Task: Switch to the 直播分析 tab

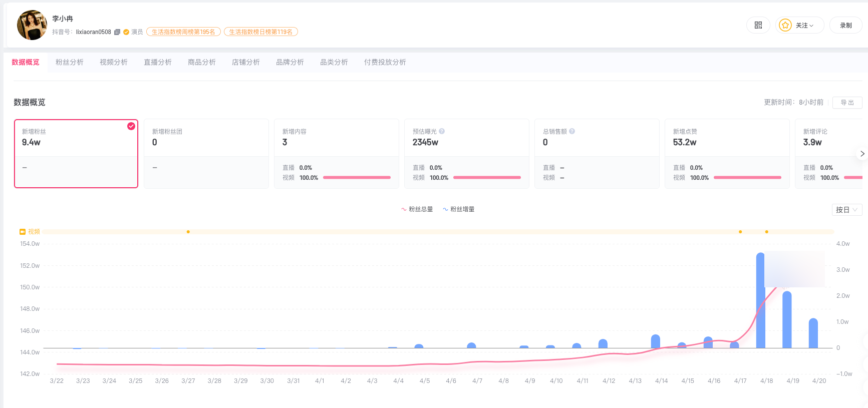Action: pos(158,62)
